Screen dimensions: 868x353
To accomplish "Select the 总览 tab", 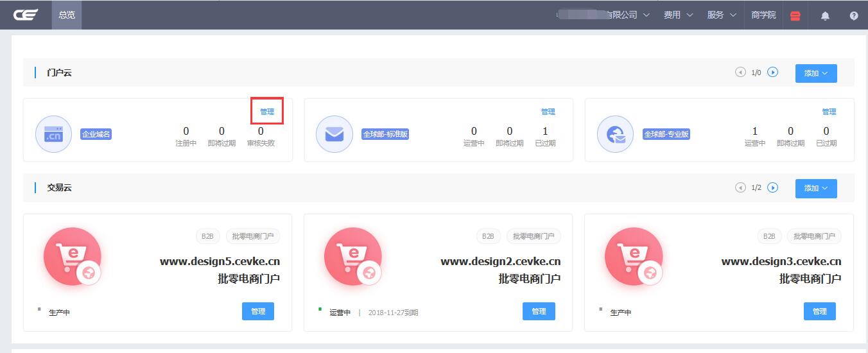I will (67, 15).
